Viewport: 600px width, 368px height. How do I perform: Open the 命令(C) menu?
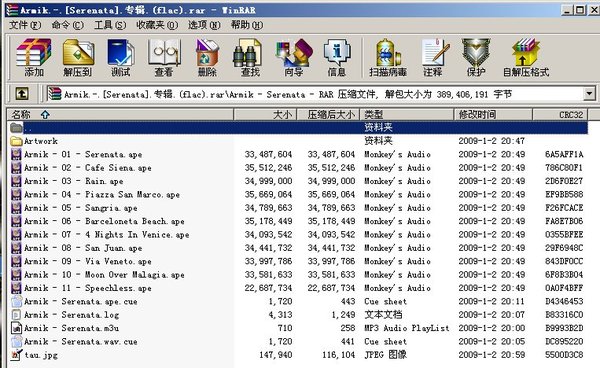click(x=67, y=25)
